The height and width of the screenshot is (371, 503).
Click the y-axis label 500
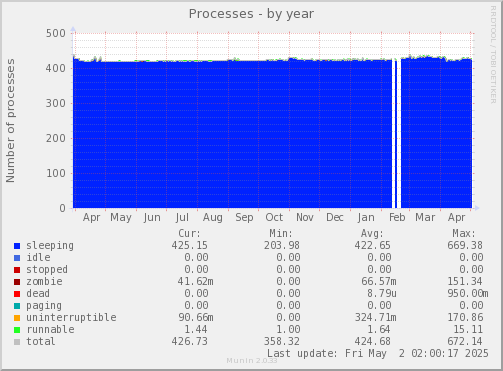56,33
